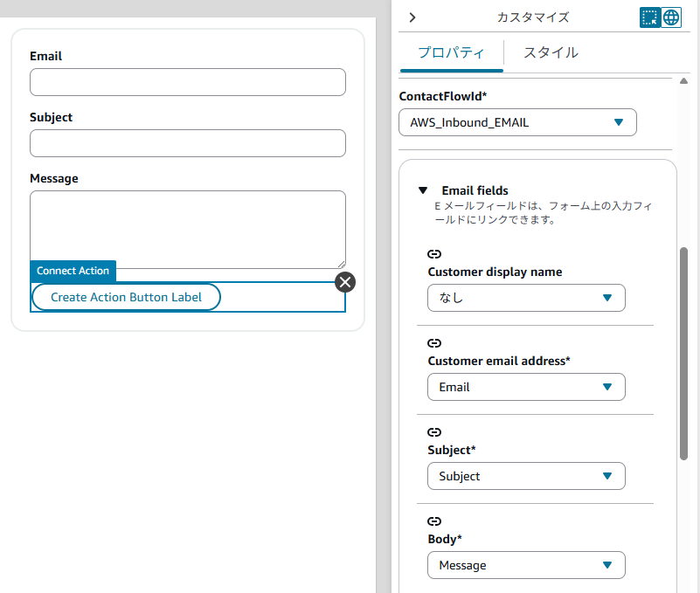The width and height of the screenshot is (700, 593).
Task: Click the properties panel scrollbar thumb
Action: pyautogui.click(x=683, y=354)
